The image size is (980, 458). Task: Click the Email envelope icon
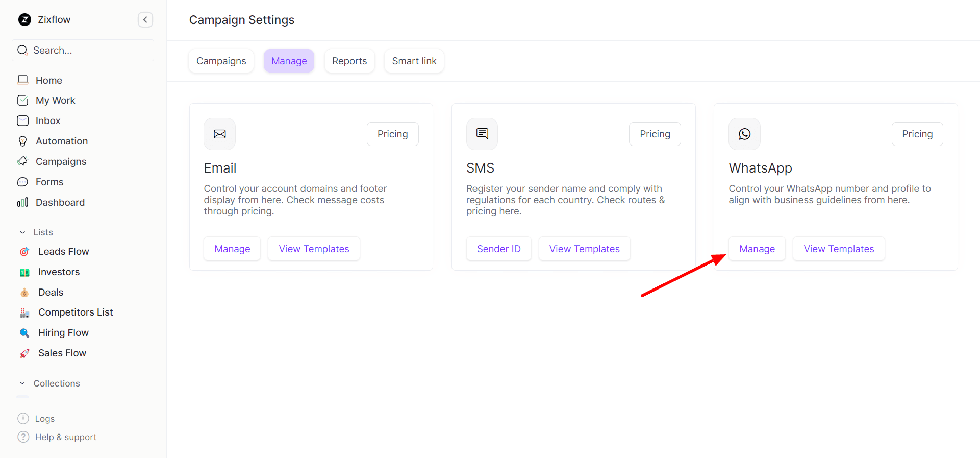(220, 134)
